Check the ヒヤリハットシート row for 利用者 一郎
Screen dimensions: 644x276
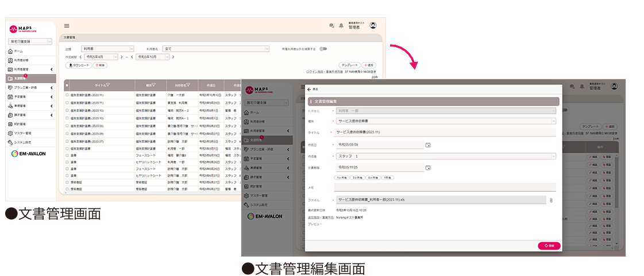click(x=67, y=162)
